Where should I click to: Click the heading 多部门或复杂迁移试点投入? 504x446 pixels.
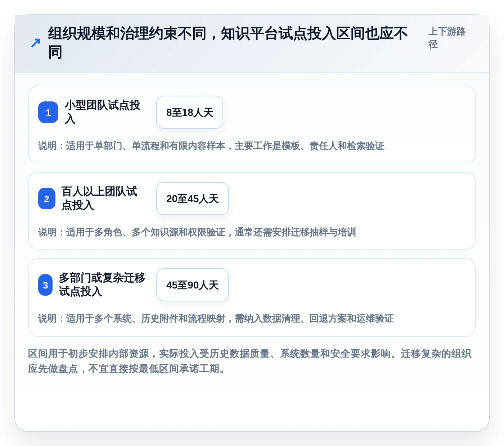(x=102, y=285)
